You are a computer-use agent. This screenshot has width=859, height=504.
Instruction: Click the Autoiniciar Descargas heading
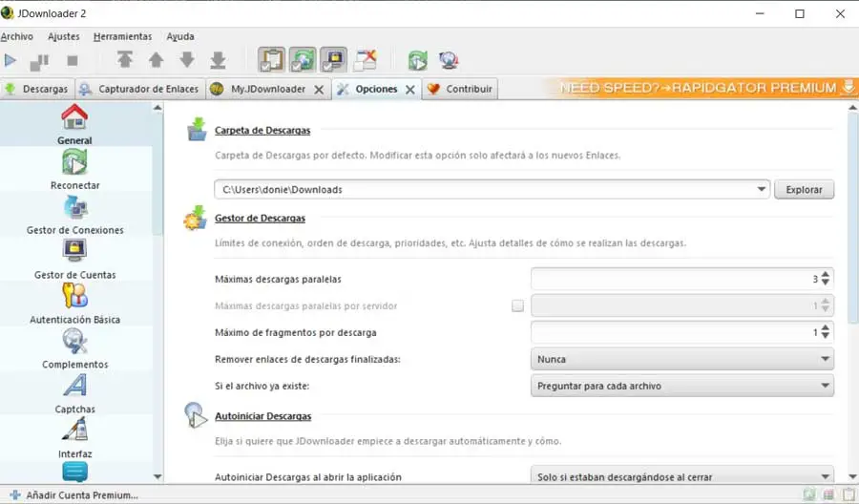pos(263,416)
